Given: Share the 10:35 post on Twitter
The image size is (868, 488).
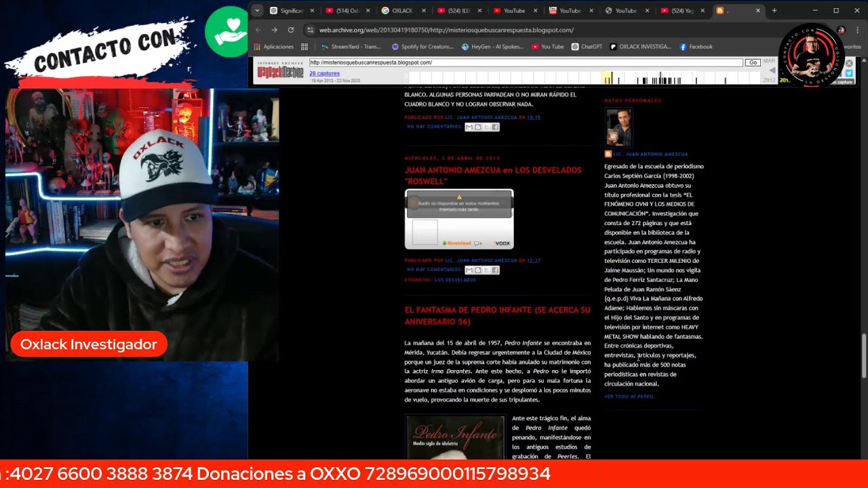Looking at the screenshot, I should click(x=486, y=127).
